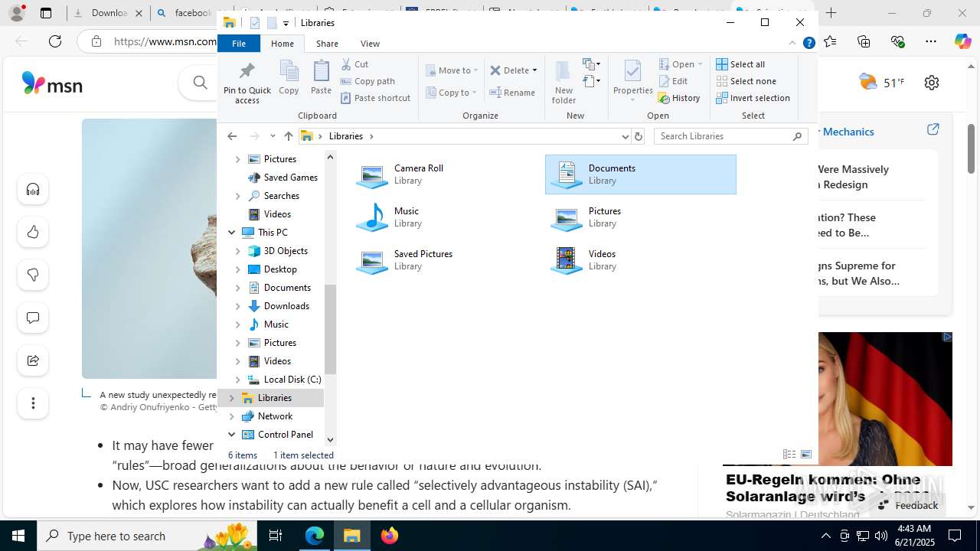Click Feedback button on msn page

point(908,505)
